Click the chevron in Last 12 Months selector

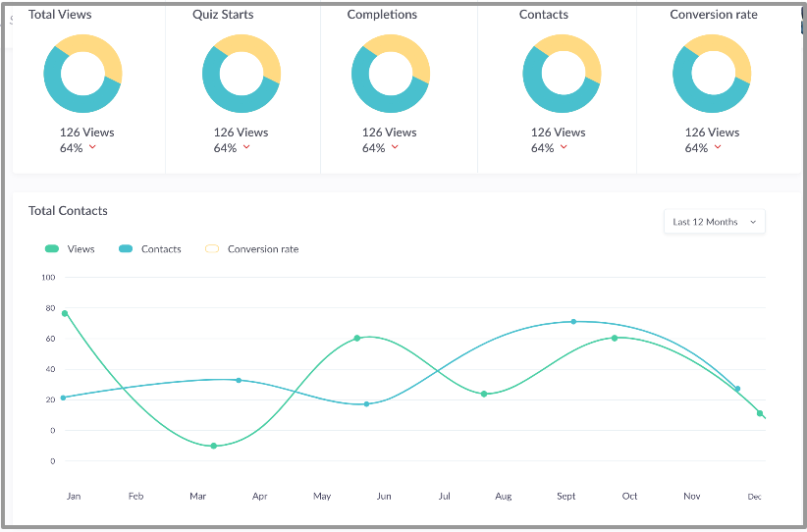pos(753,222)
